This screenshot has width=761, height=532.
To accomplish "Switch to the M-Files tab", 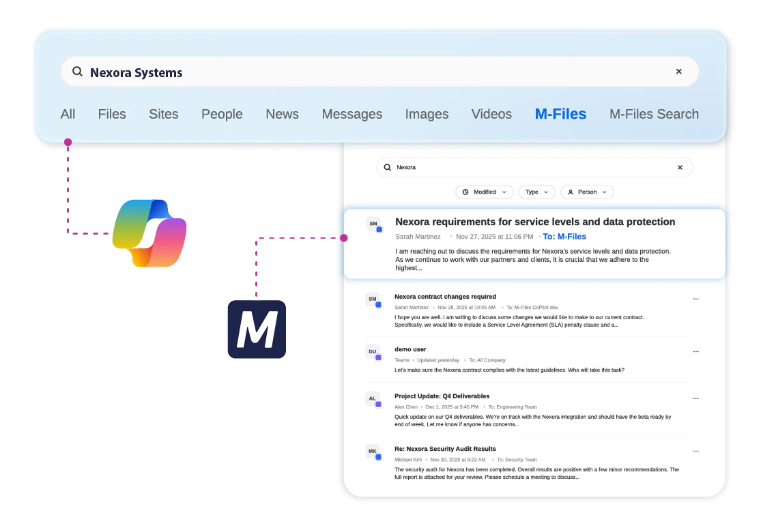I will click(560, 114).
